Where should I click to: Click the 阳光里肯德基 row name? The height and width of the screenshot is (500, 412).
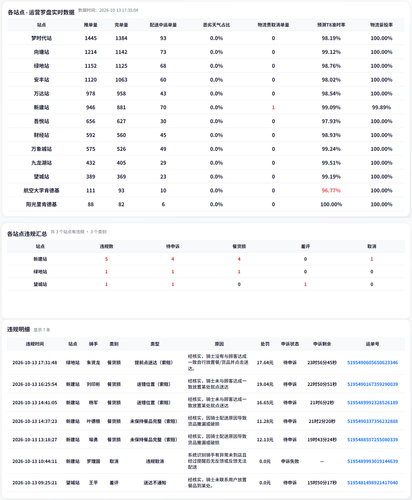click(x=41, y=204)
